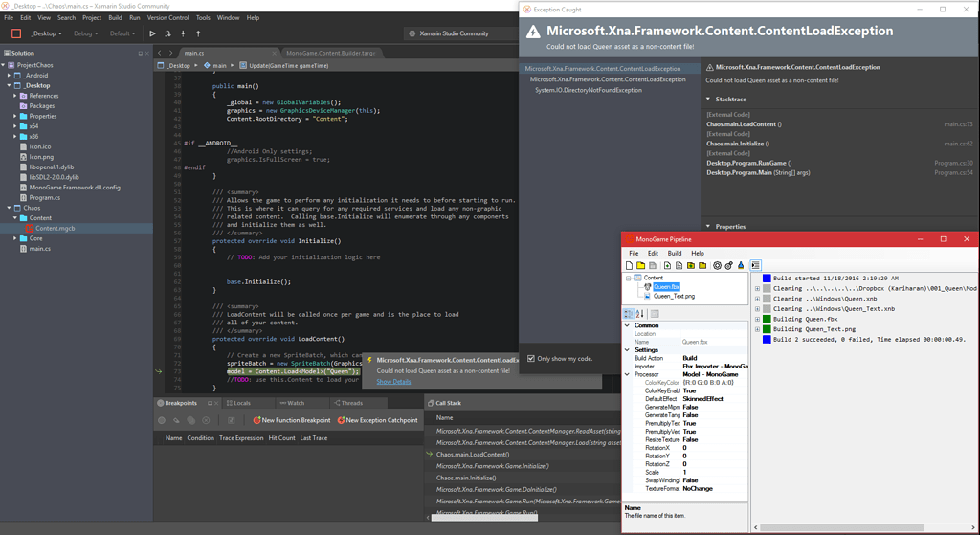
Task: Expand the 'Building Queen.fbx' output entry
Action: (x=757, y=319)
